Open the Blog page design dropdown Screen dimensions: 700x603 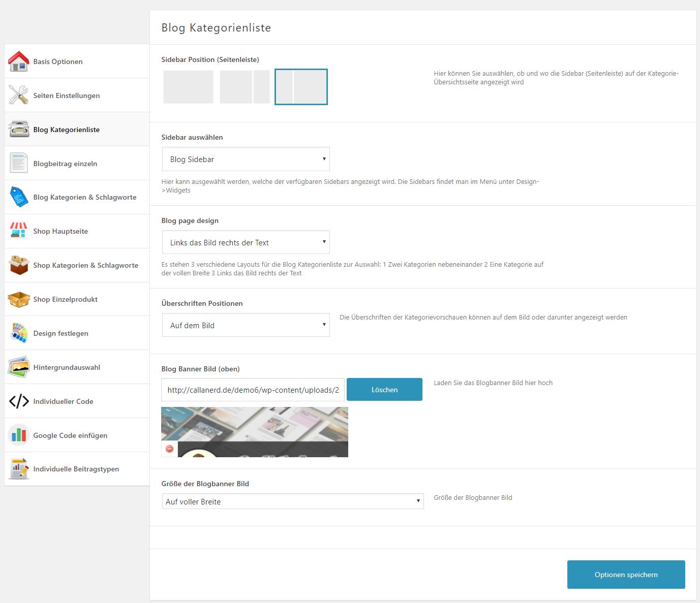click(246, 242)
